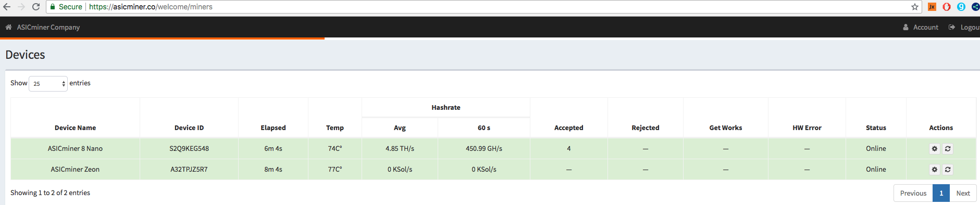Click the browser back arrow

(x=7, y=7)
